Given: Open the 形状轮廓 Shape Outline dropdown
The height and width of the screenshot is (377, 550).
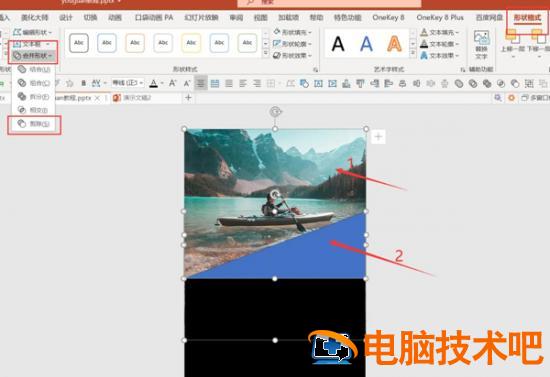Looking at the screenshot, I should pos(292,44).
